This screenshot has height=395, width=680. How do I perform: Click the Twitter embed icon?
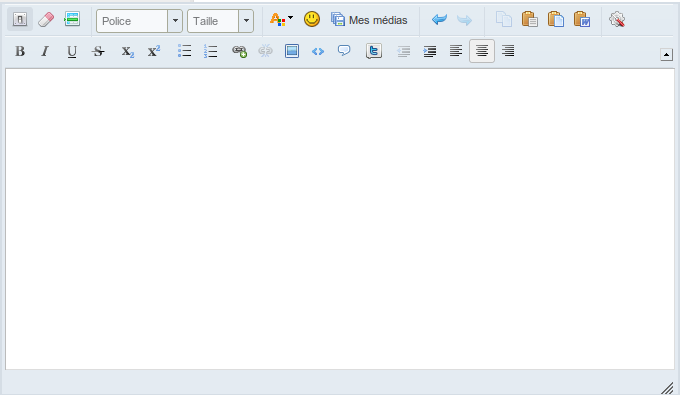point(373,51)
